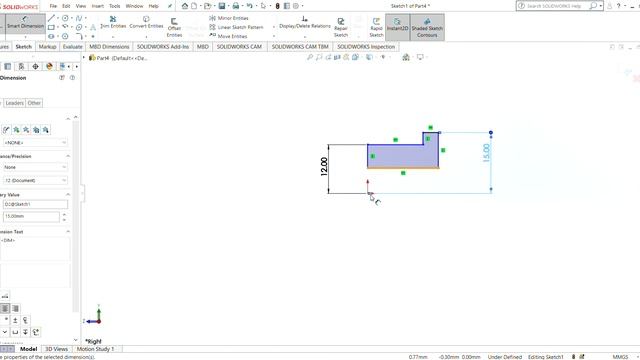Click Offset Entities tool
This screenshot has width=640, height=360.
click(x=174, y=27)
